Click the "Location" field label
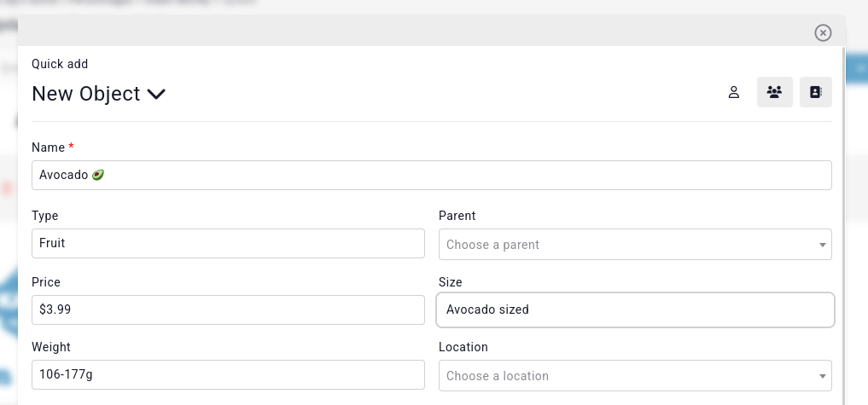Screen dimensions: 868x405 [x=463, y=347]
